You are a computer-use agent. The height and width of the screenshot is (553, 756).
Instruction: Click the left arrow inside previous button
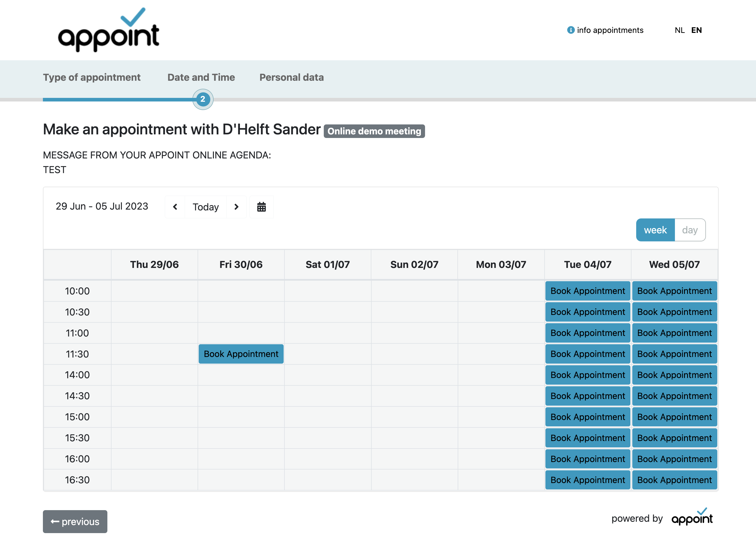pos(55,521)
